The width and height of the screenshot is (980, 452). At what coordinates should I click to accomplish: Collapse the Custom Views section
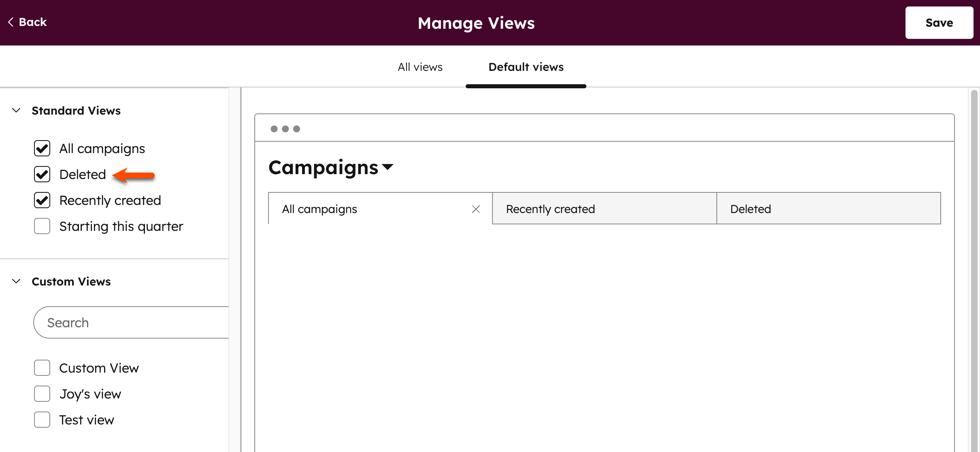coord(16,281)
